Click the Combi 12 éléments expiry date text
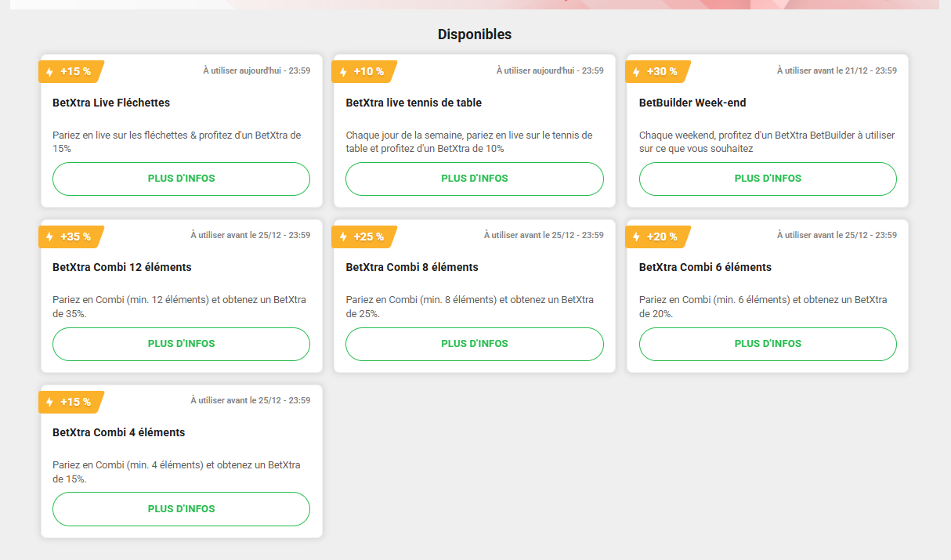The image size is (951, 560). pyautogui.click(x=250, y=235)
